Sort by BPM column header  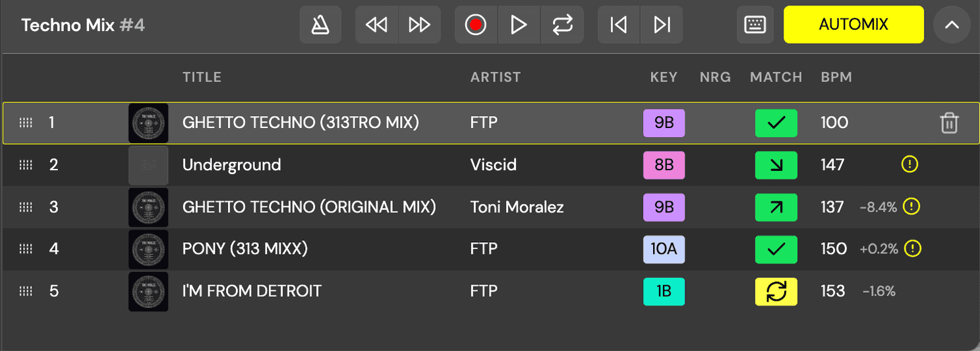(x=836, y=77)
